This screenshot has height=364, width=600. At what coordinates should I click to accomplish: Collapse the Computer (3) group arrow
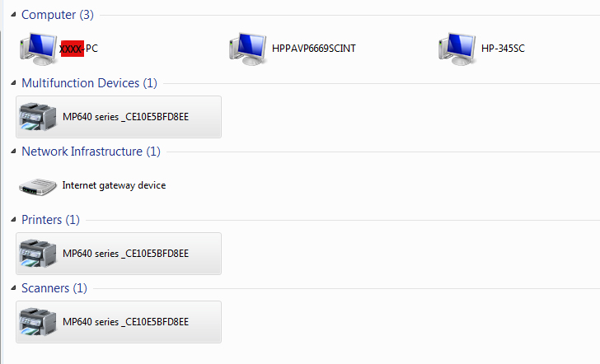click(x=13, y=15)
